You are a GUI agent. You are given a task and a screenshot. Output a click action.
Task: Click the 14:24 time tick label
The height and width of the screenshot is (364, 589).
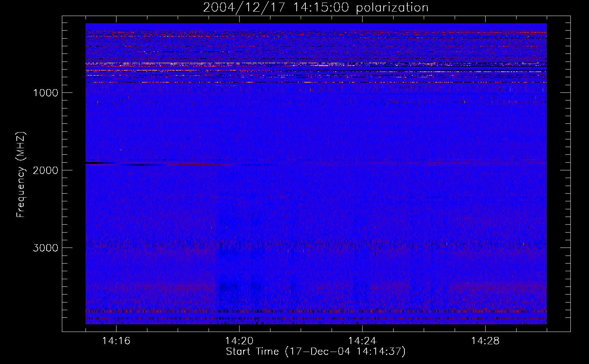362,341
